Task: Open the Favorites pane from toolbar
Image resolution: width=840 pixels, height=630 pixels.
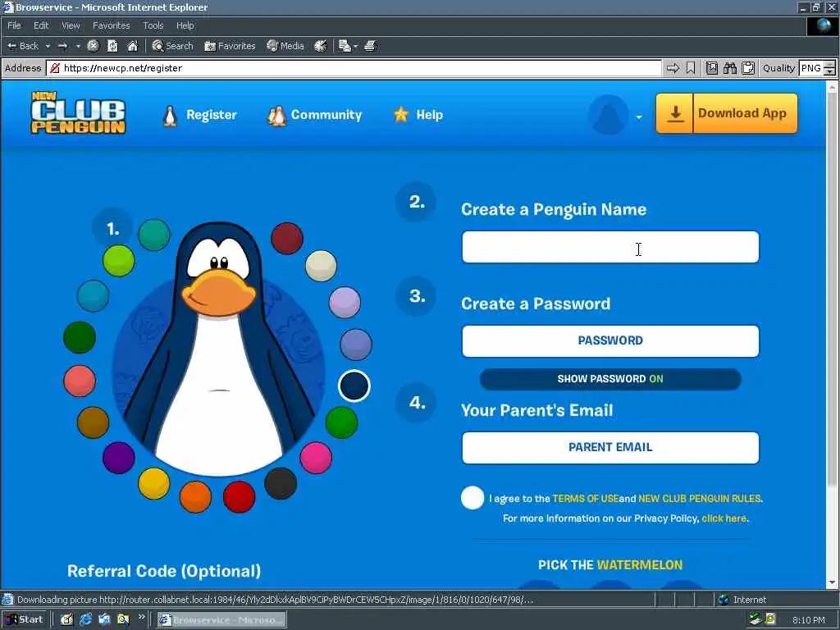Action: coord(230,46)
